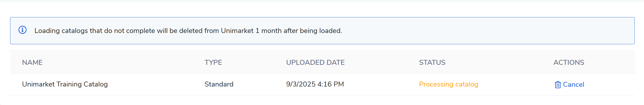Click the NAME column header

click(32, 62)
